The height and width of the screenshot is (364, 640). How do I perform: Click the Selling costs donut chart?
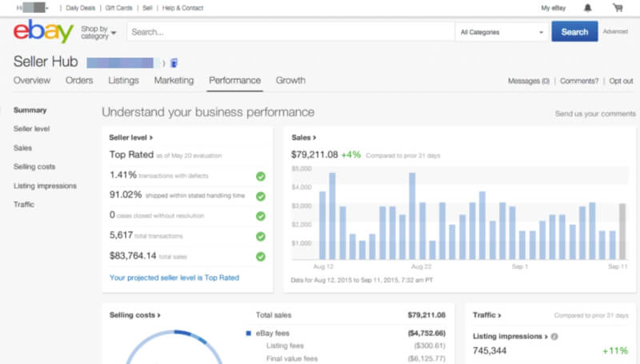pyautogui.click(x=174, y=347)
